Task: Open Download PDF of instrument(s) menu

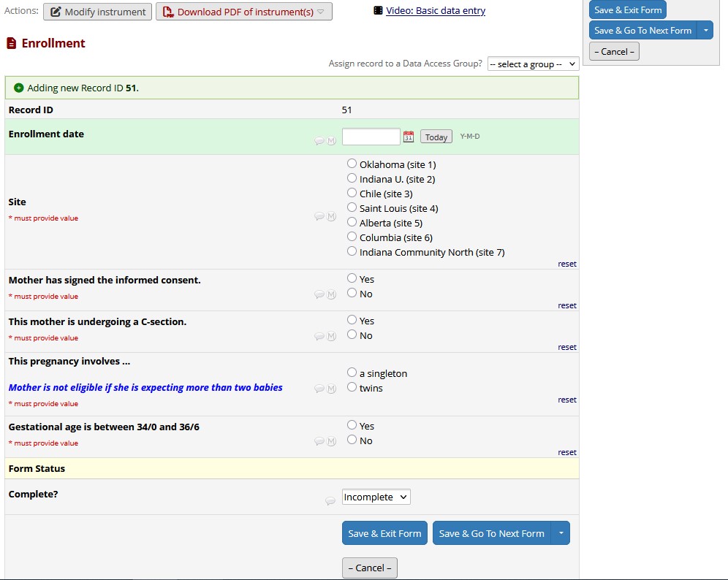Action: (x=243, y=12)
